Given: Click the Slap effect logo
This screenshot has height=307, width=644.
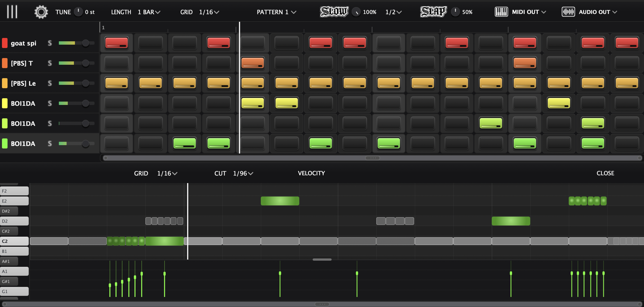Looking at the screenshot, I should pyautogui.click(x=433, y=12).
